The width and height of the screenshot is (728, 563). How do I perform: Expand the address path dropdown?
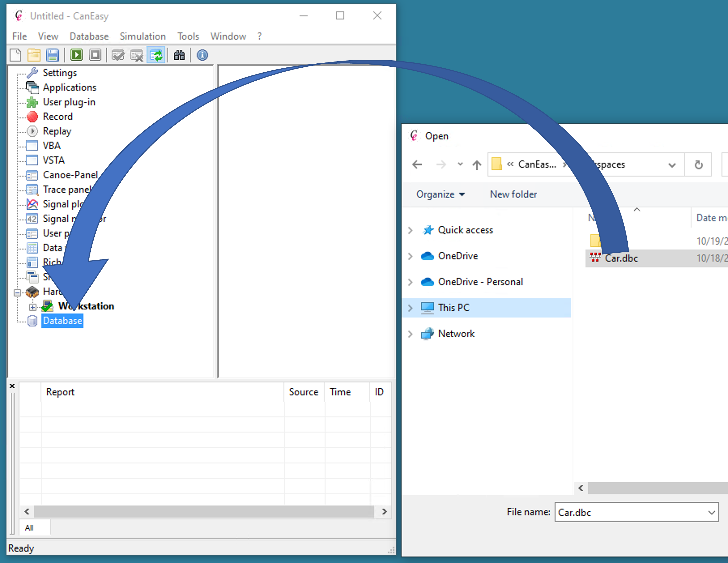click(x=672, y=165)
